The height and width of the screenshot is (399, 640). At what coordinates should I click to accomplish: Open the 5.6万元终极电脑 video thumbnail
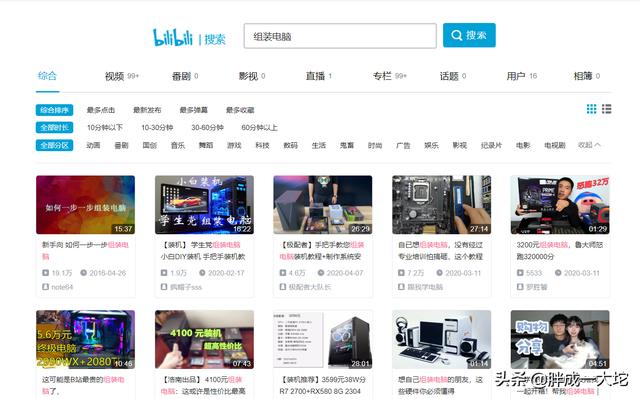coord(85,339)
